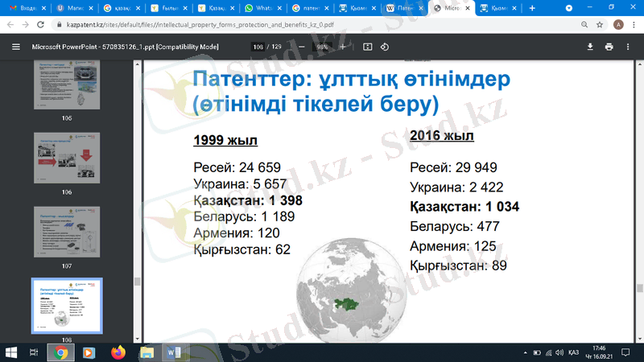644x362 pixels.
Task: Click the page number input field
Action: click(258, 47)
